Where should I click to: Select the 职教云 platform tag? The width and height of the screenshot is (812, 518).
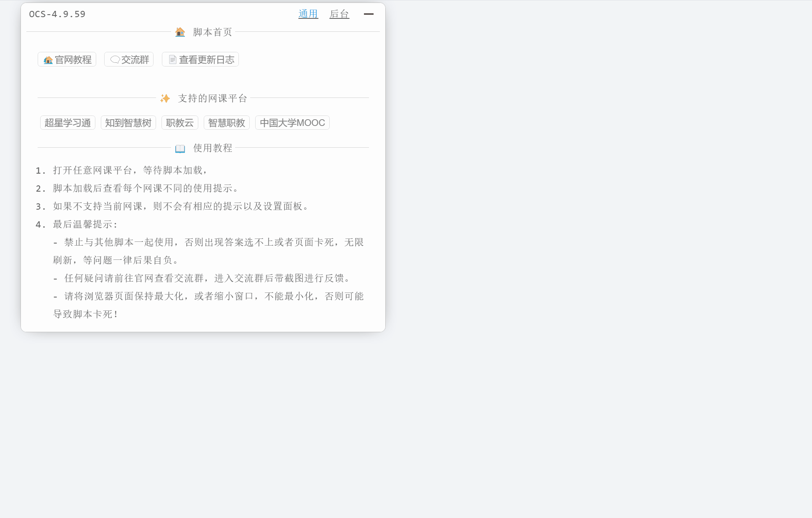[x=180, y=123]
